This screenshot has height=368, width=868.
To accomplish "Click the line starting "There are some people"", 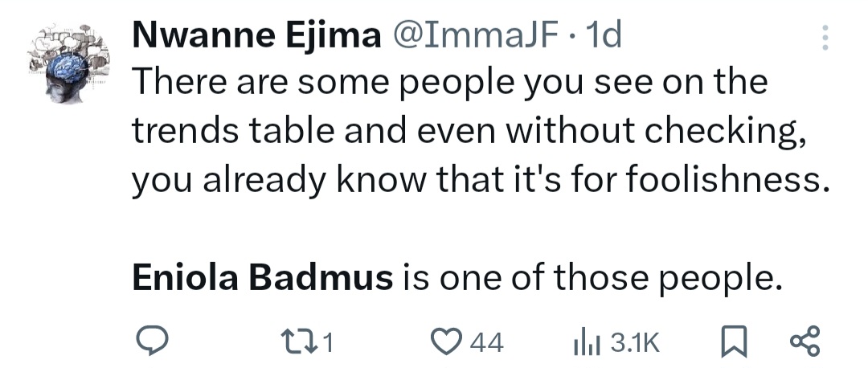I will (x=449, y=82).
